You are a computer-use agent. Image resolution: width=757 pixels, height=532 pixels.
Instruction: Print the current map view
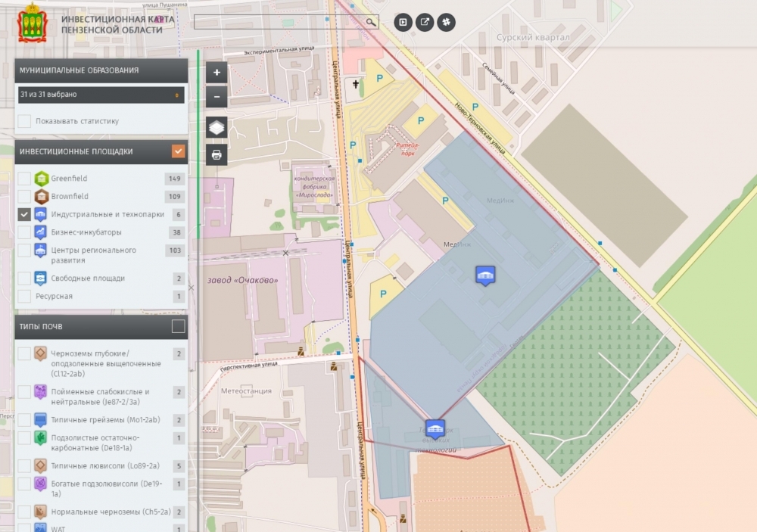pos(217,155)
